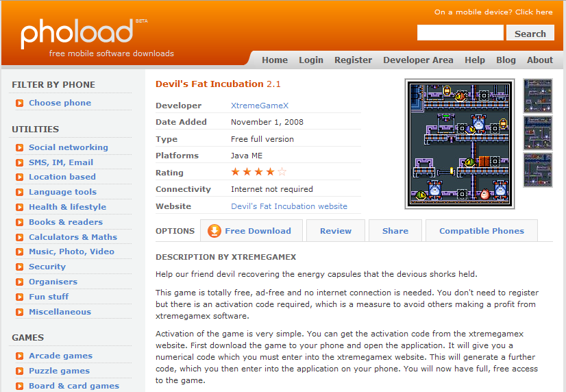Open the Help page
The height and width of the screenshot is (392, 566).
(475, 60)
